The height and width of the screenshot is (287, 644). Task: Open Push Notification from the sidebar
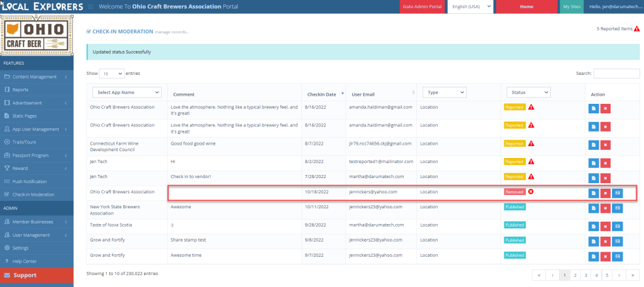pos(37,181)
